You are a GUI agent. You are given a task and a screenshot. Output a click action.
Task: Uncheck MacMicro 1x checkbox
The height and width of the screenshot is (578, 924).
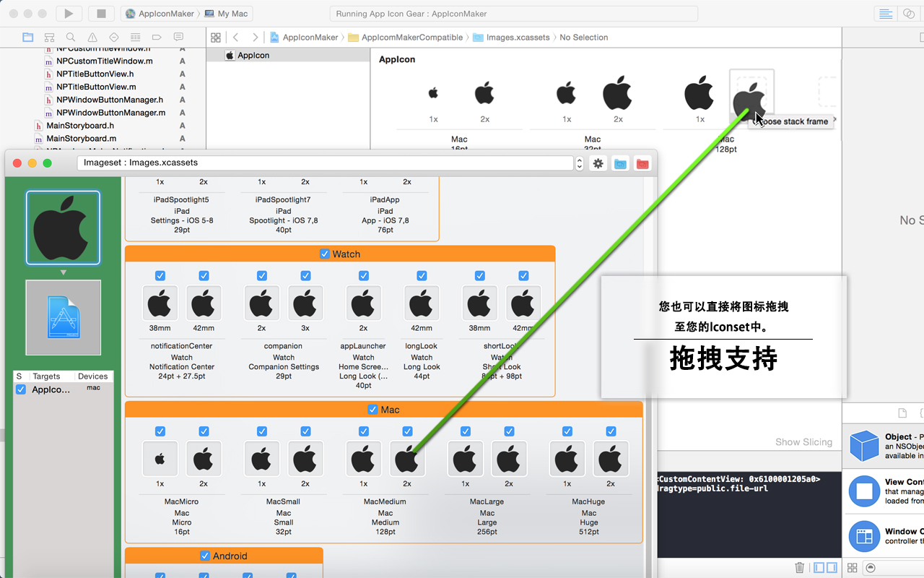tap(160, 431)
